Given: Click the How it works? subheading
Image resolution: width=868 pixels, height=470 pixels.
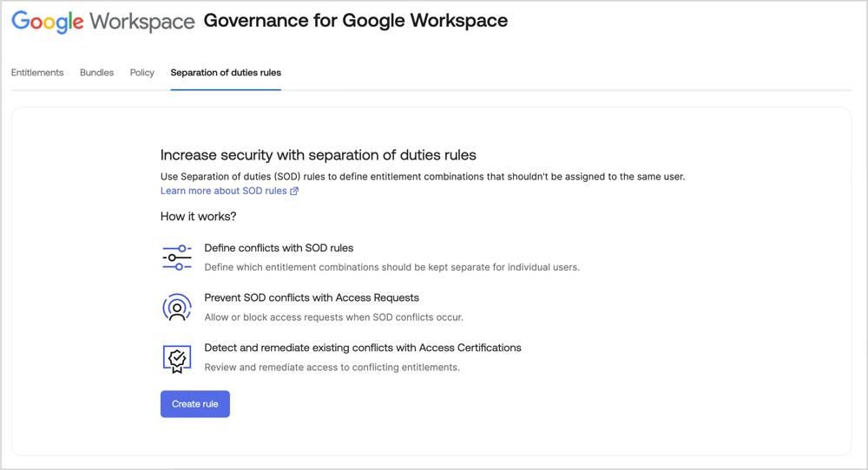Looking at the screenshot, I should (x=198, y=216).
